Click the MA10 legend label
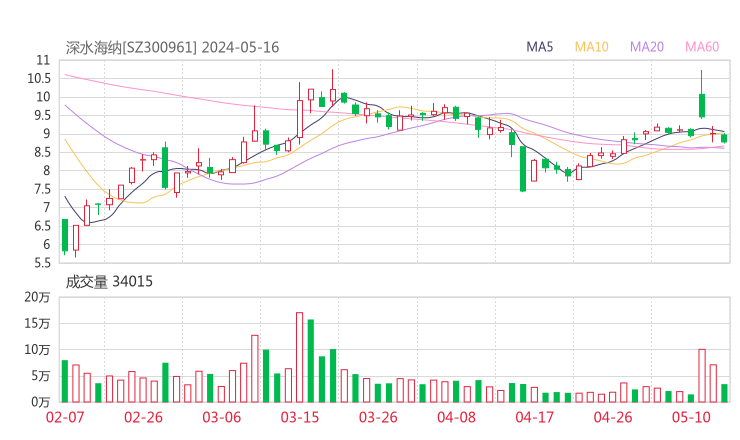Viewport: 740px width, 440px height. click(x=591, y=47)
